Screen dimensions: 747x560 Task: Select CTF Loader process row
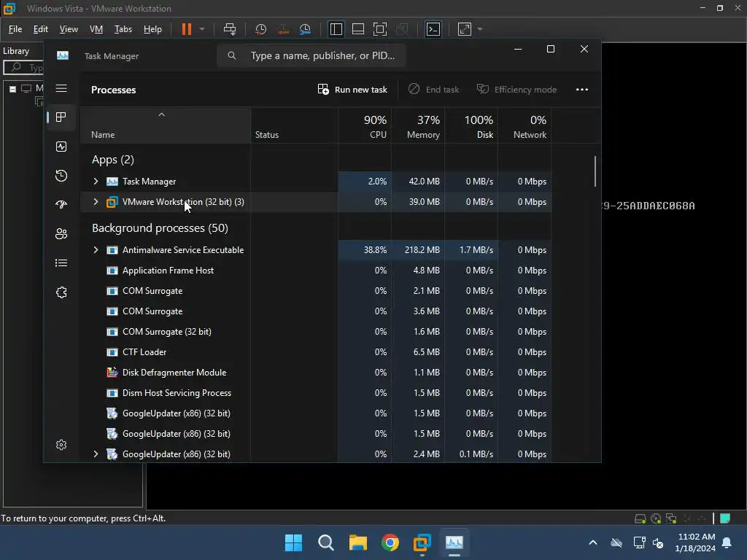click(316, 352)
